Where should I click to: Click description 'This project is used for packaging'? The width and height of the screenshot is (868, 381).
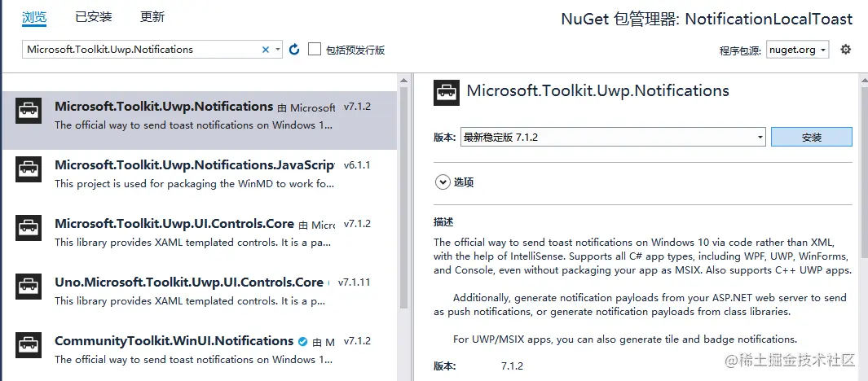[194, 184]
